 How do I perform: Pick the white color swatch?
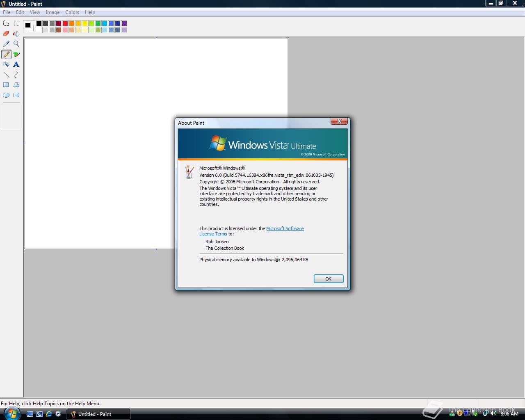click(x=39, y=30)
